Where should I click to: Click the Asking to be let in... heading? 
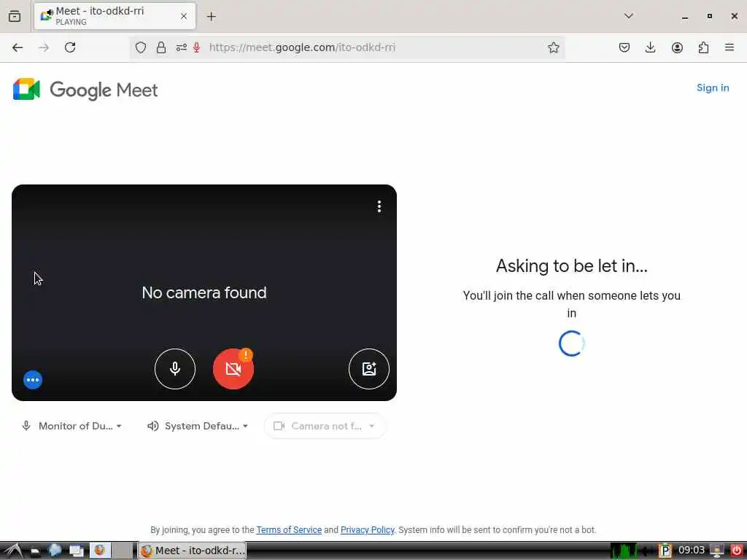coord(572,265)
